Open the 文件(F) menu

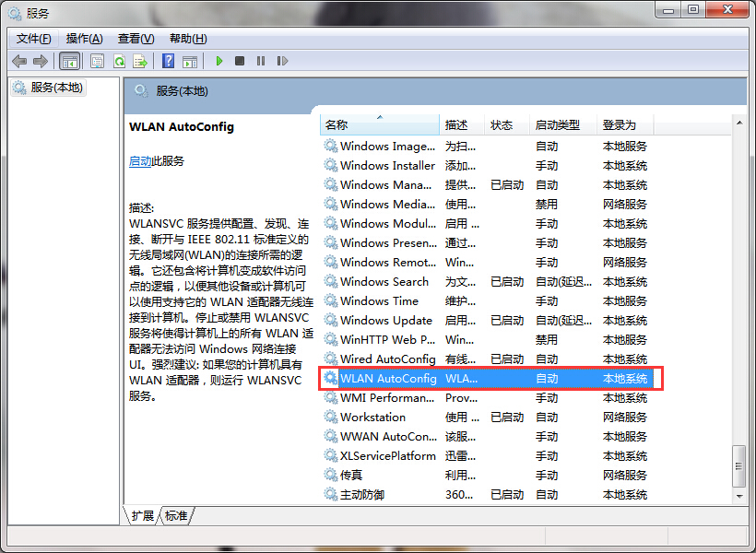(34, 38)
